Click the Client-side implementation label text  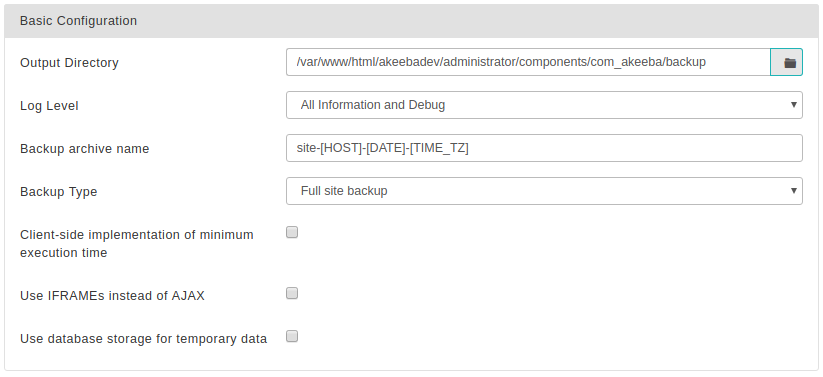(137, 244)
